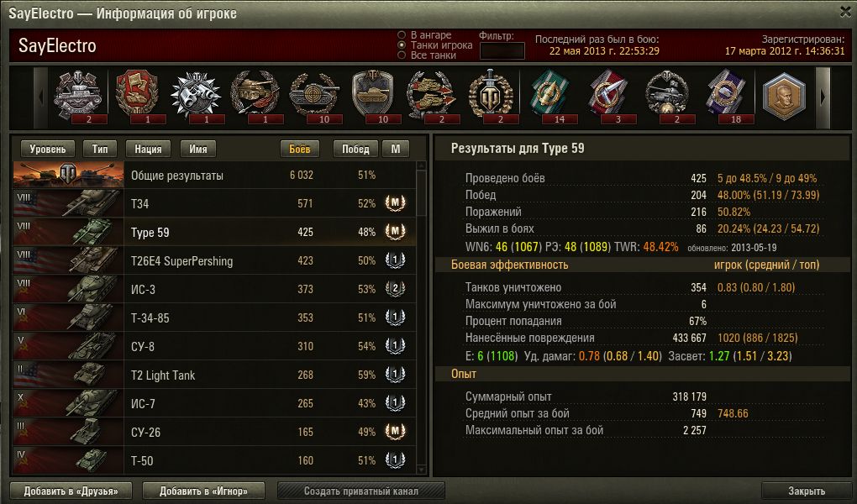Click the Type 59 mastery badge icon
This screenshot has width=857, height=504.
pos(395,232)
